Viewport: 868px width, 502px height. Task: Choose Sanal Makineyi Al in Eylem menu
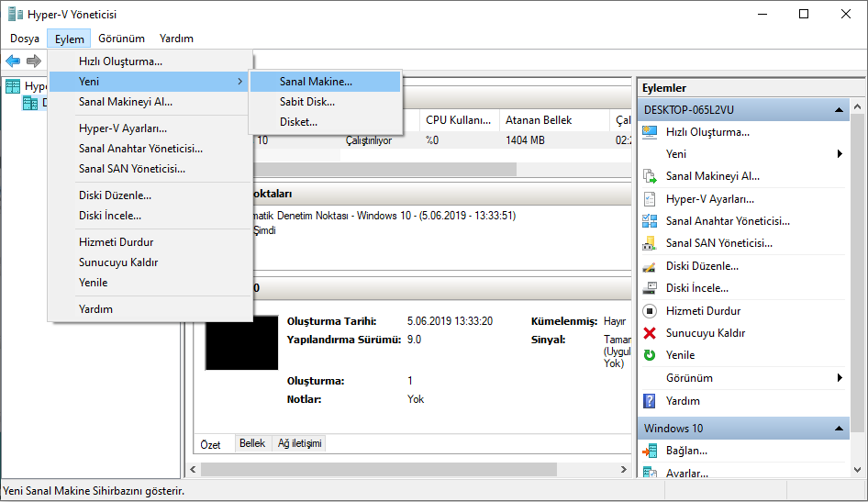point(150,102)
